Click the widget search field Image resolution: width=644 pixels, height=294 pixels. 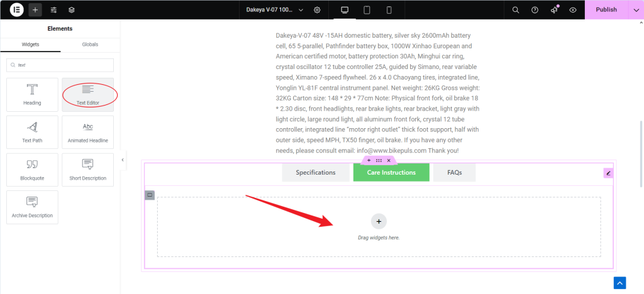pos(60,65)
